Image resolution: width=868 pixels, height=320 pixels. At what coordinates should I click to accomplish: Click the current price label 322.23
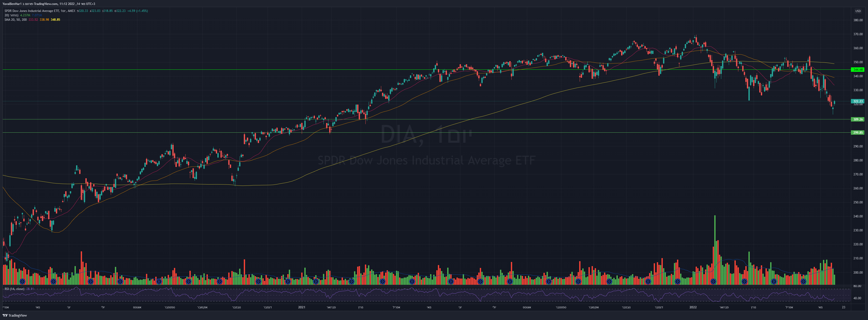(x=858, y=101)
